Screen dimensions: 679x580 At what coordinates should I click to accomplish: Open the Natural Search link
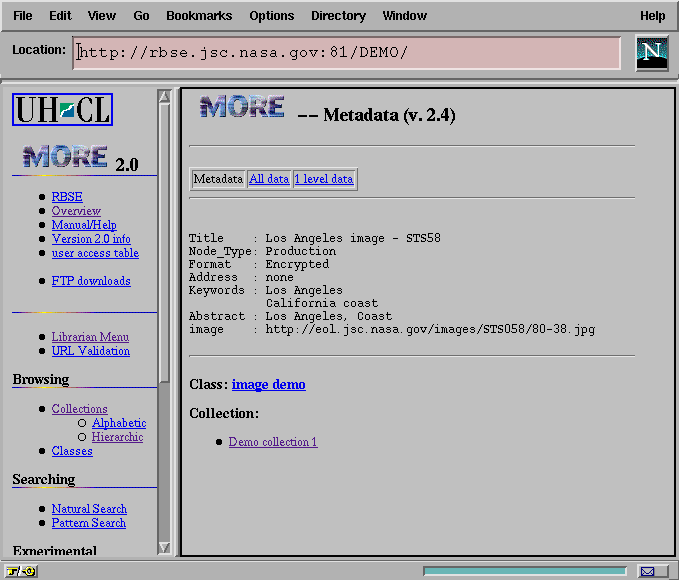coord(89,509)
